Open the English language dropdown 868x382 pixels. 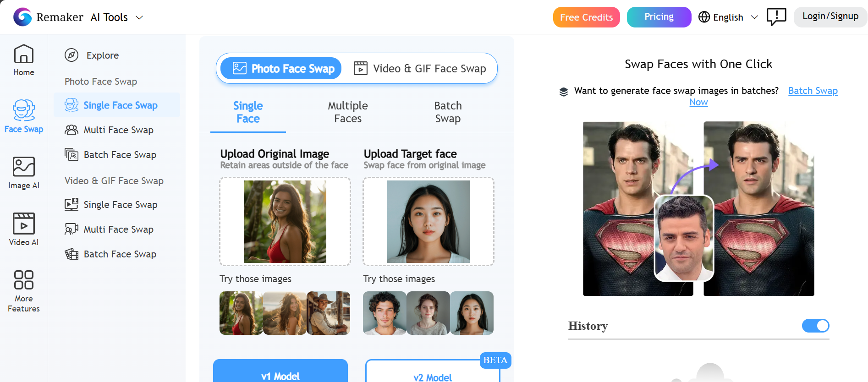pos(728,17)
